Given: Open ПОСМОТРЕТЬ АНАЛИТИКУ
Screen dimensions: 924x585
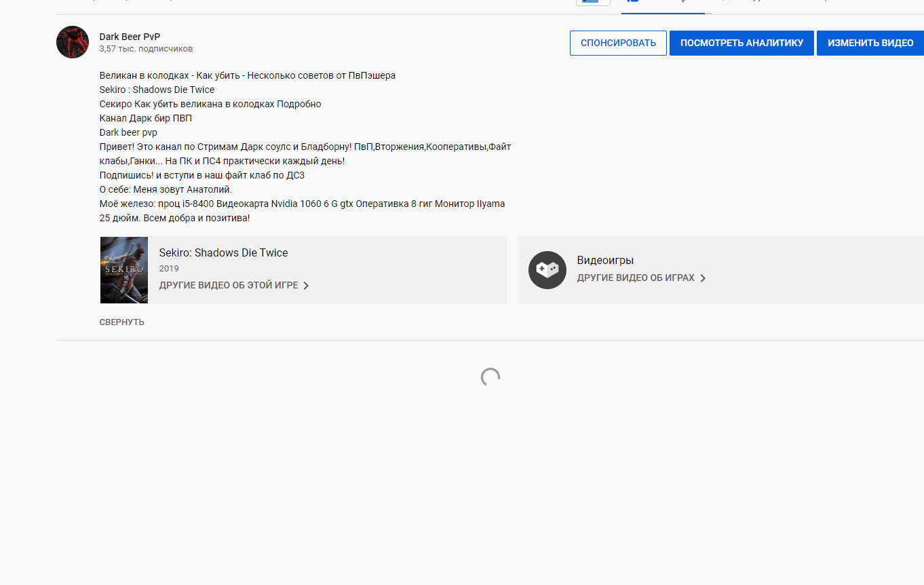Looking at the screenshot, I should click(742, 43).
